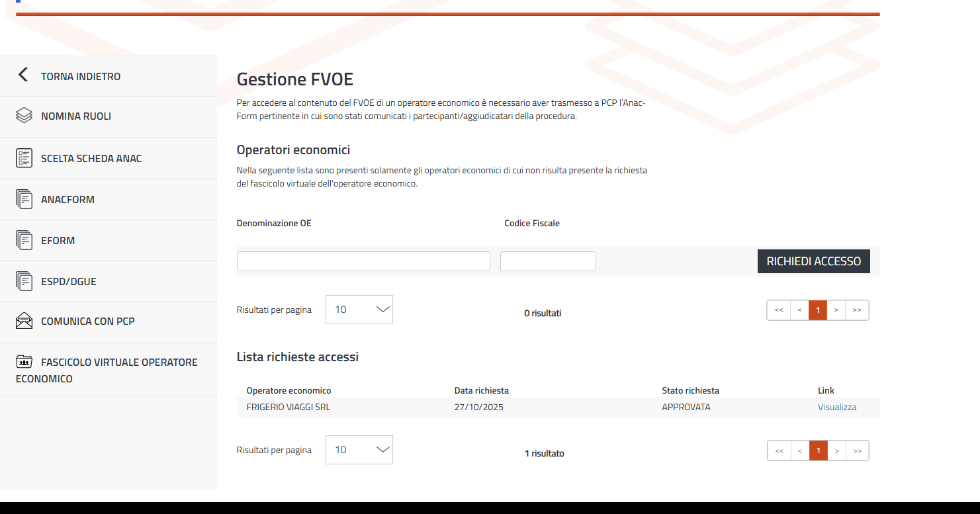Open results per page dropdown under Lista richieste

coord(359,450)
